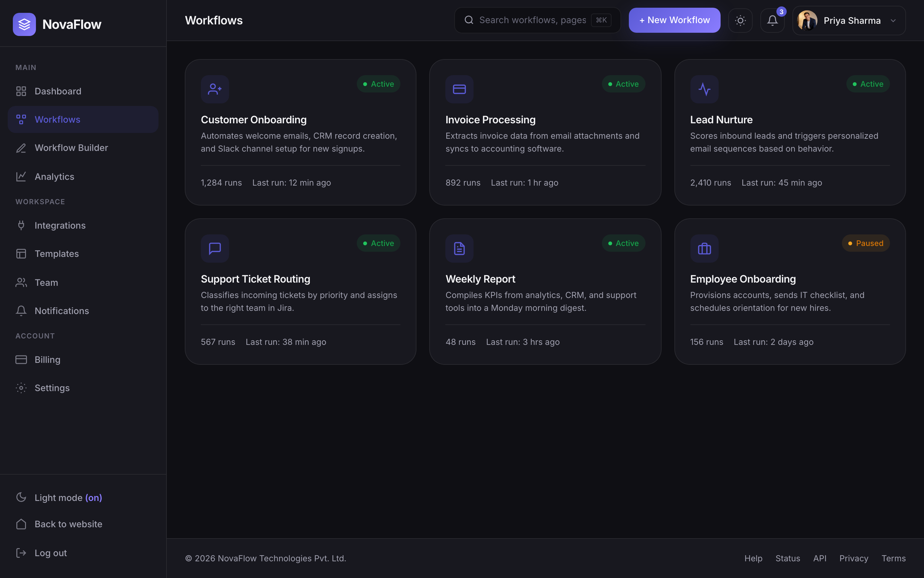Click Active status on Customer Onboarding

coord(378,84)
